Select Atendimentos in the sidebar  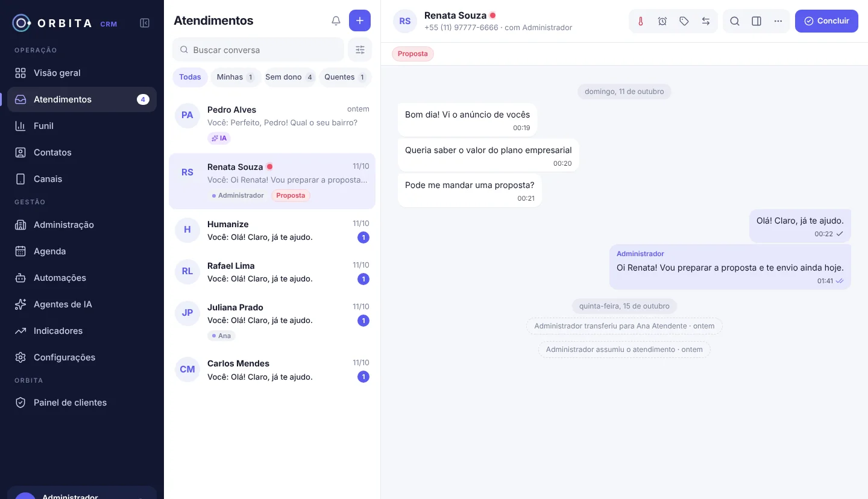point(82,99)
